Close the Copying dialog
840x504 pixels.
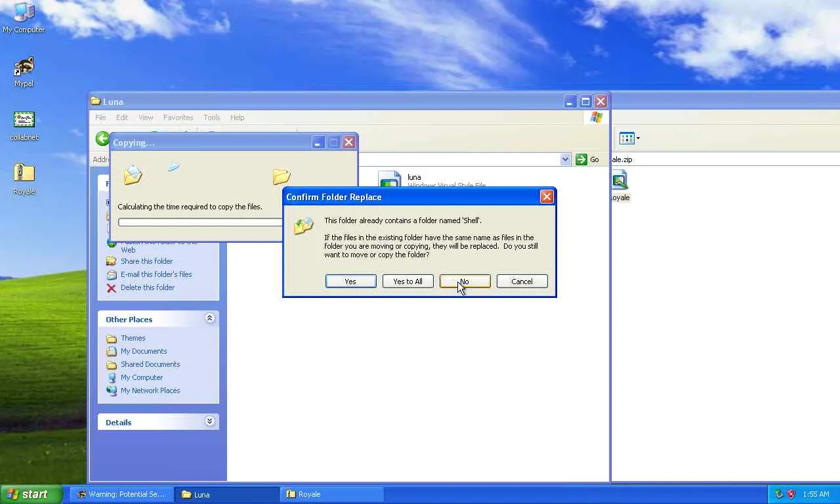[x=349, y=142]
